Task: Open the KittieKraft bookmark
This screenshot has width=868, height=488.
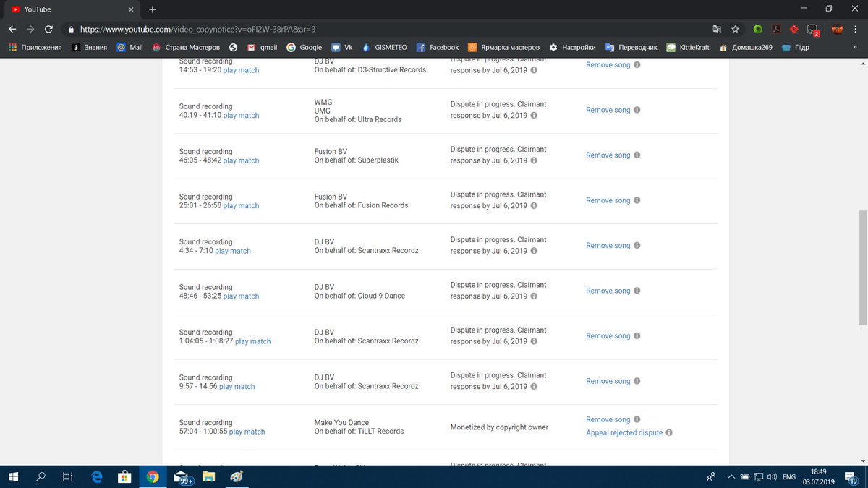Action: pos(687,47)
